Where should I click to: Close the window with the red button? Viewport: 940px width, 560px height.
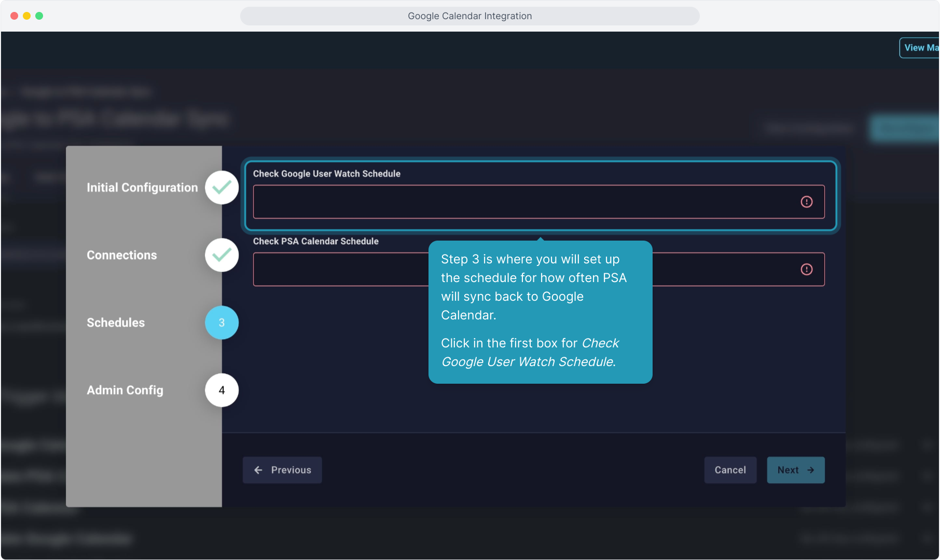[x=14, y=16]
